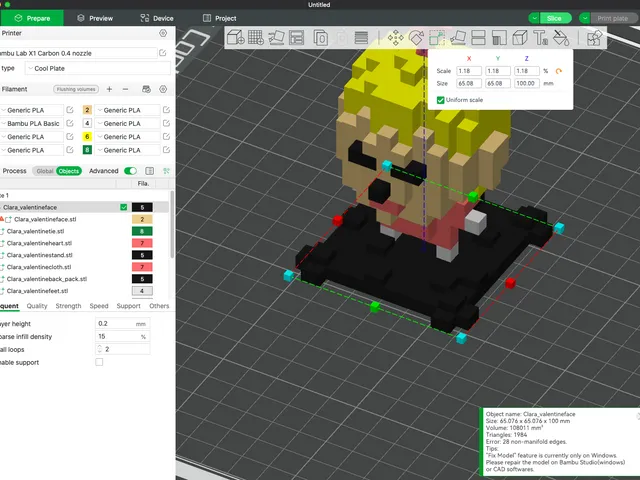Toggle the Uniform scale checkbox
The image size is (640, 480).
point(440,100)
